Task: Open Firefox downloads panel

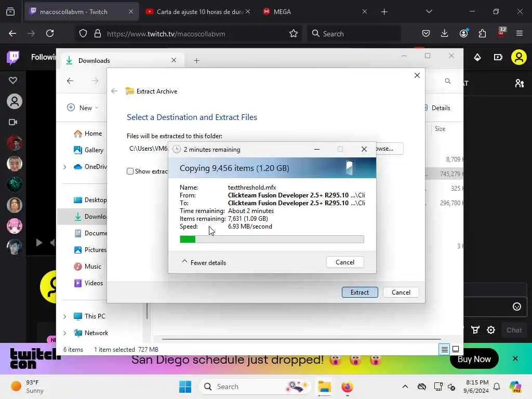Action: (x=445, y=33)
